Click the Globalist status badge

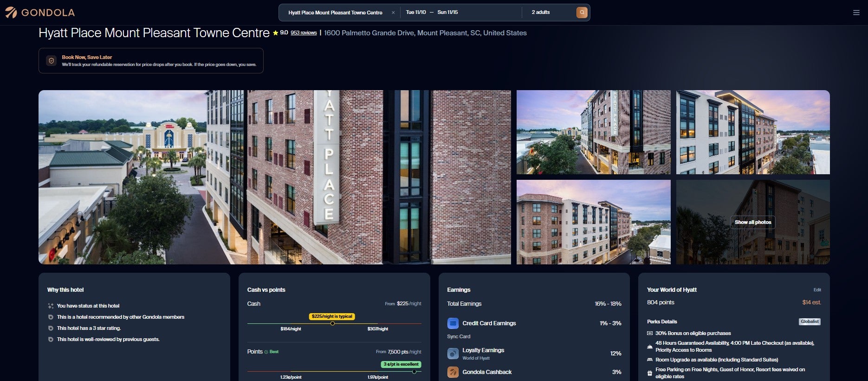(810, 322)
